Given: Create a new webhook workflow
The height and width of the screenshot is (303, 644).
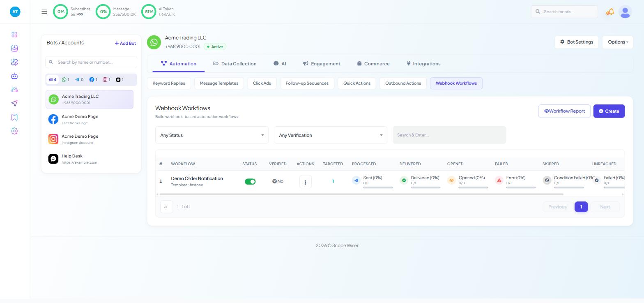Looking at the screenshot, I should 609,111.
